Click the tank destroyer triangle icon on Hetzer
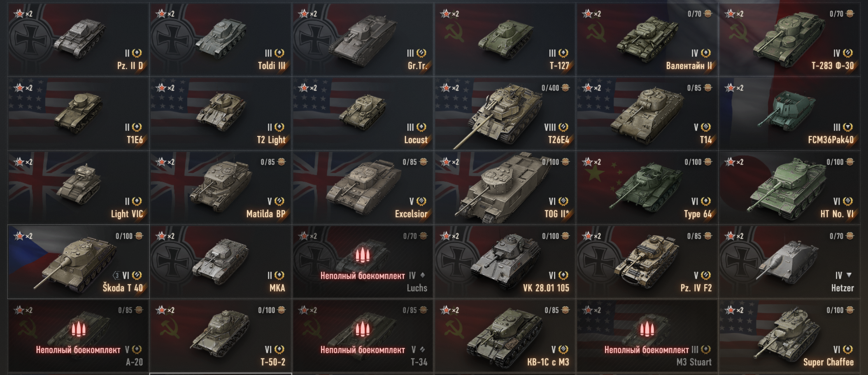This screenshot has width=868, height=375. 849,275
